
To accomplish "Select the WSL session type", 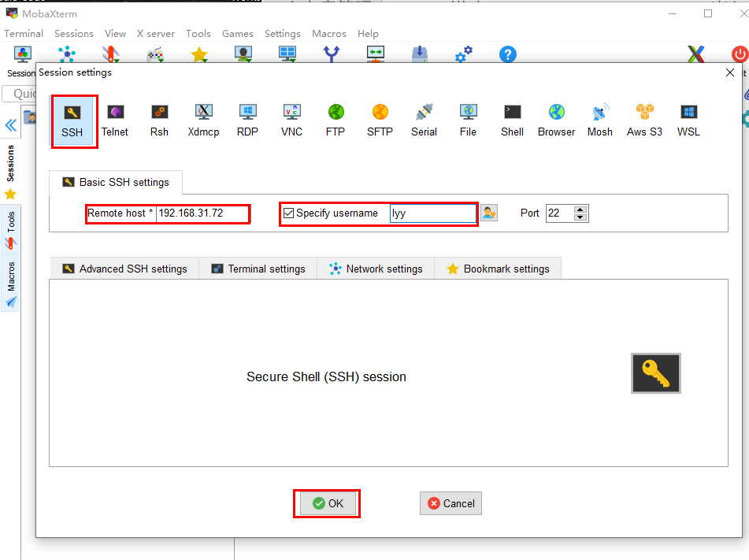I will click(689, 121).
